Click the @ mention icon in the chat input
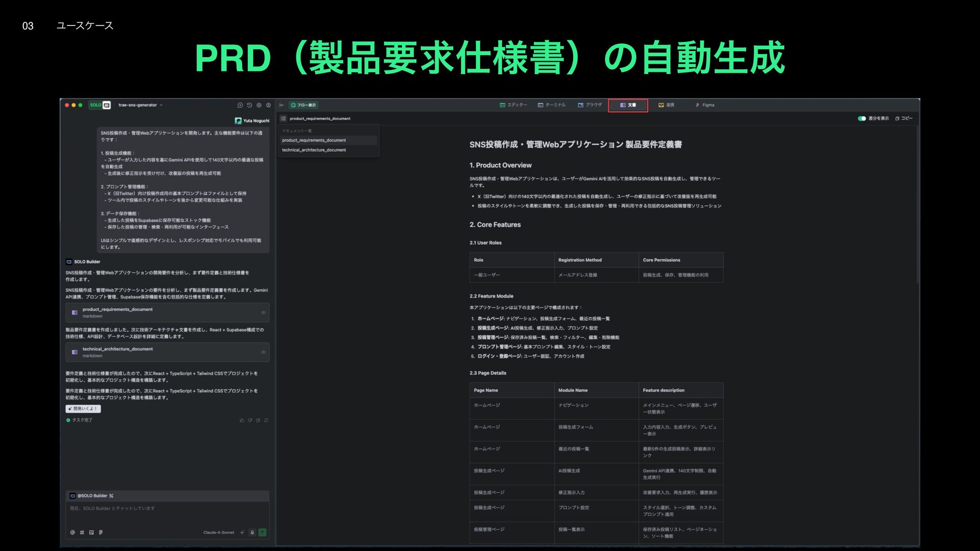 click(x=72, y=532)
